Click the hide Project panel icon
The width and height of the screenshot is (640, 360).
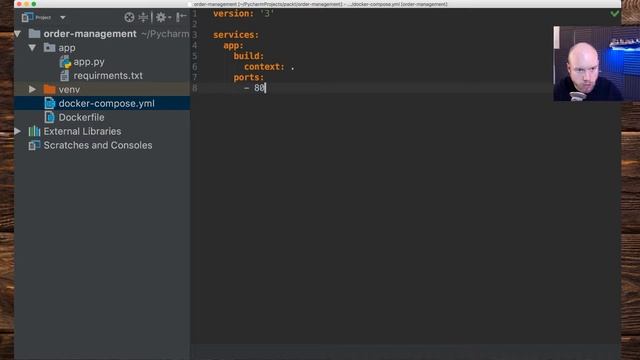click(181, 17)
